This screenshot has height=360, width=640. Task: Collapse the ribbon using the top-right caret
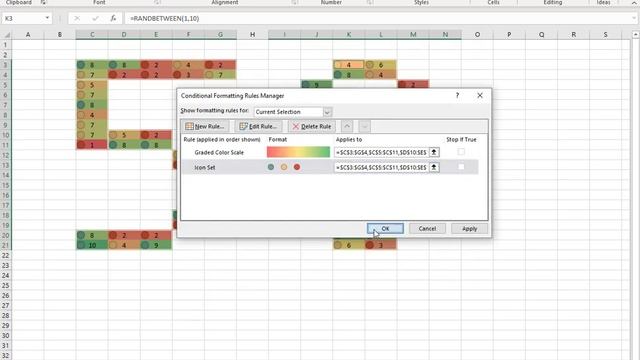[634, 3]
